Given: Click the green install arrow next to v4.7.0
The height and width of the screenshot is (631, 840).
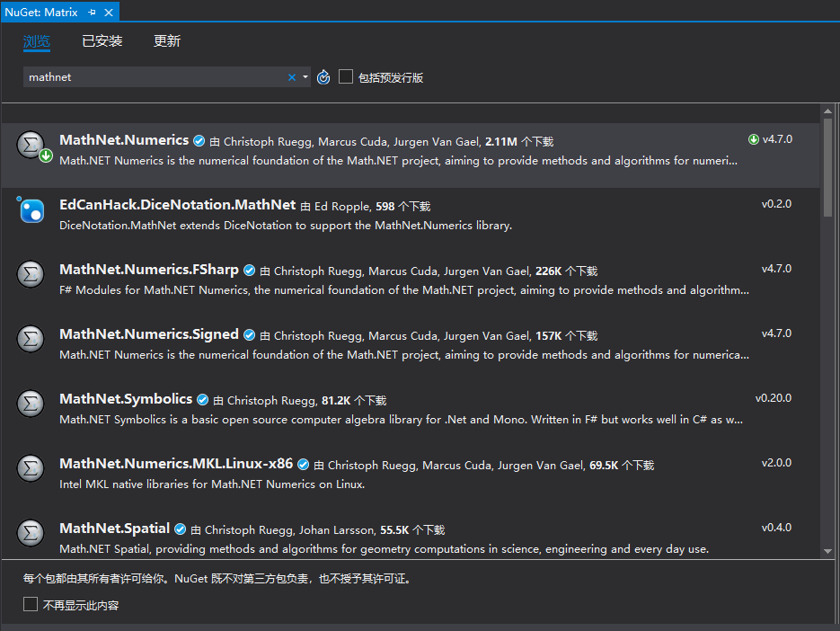Looking at the screenshot, I should pyautogui.click(x=753, y=140).
